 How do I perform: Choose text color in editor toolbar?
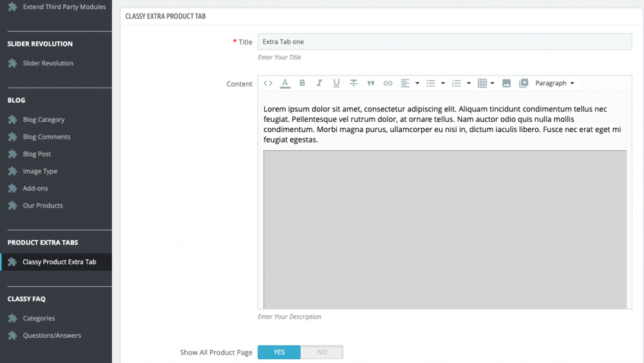(285, 83)
